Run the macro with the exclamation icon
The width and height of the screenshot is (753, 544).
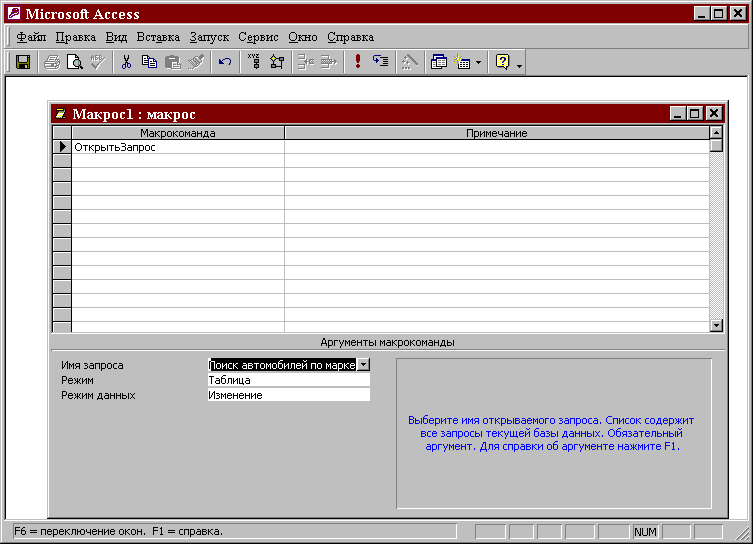(358, 62)
